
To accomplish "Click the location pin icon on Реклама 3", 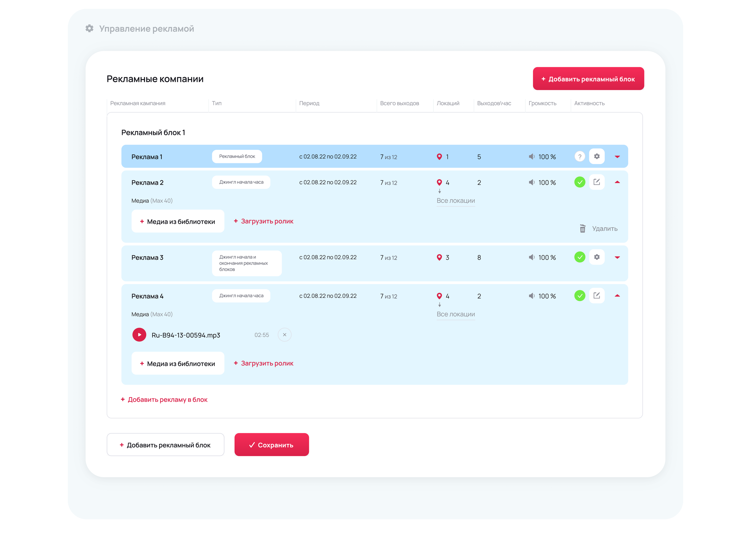I will click(439, 257).
